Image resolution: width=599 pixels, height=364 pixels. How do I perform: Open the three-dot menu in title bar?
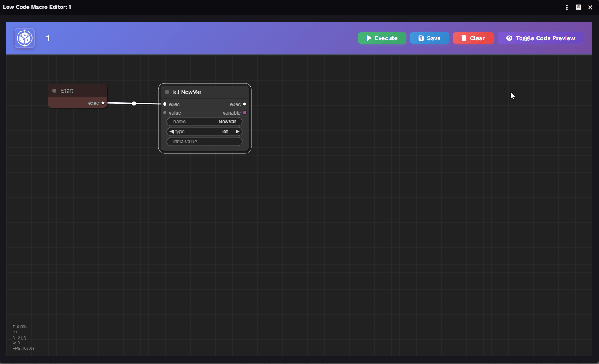567,8
